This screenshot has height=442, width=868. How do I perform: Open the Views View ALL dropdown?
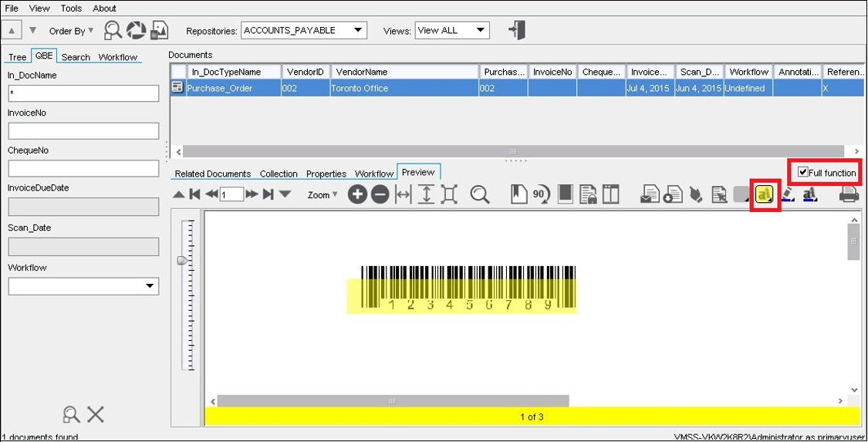452,30
